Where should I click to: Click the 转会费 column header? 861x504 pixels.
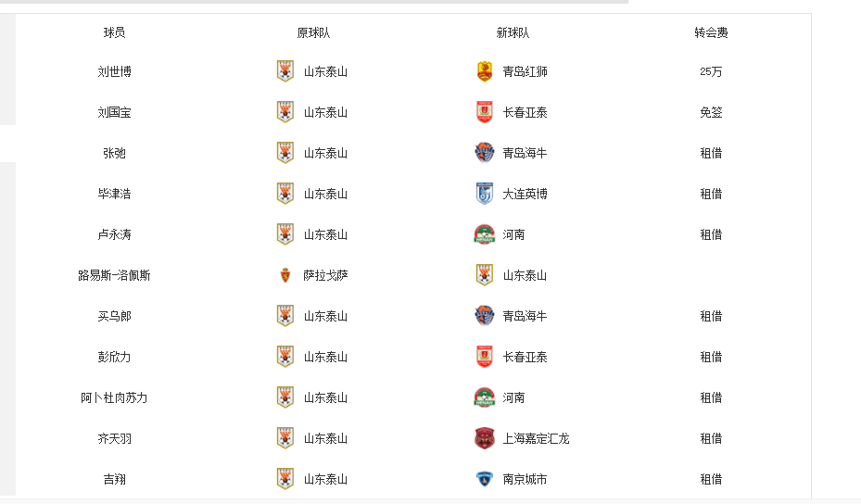[711, 32]
